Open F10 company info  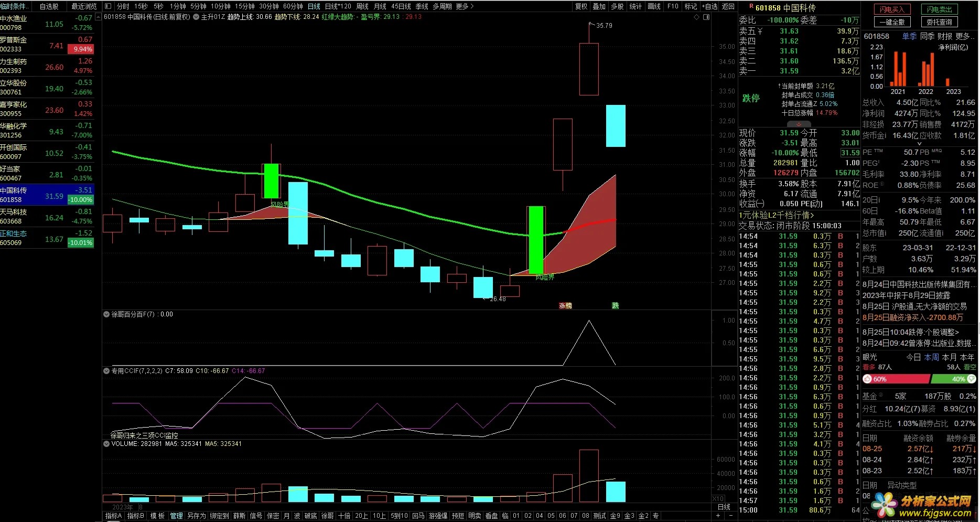[x=673, y=6]
